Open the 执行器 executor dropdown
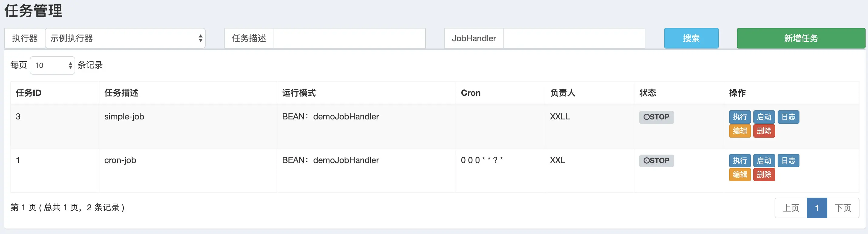 point(125,38)
